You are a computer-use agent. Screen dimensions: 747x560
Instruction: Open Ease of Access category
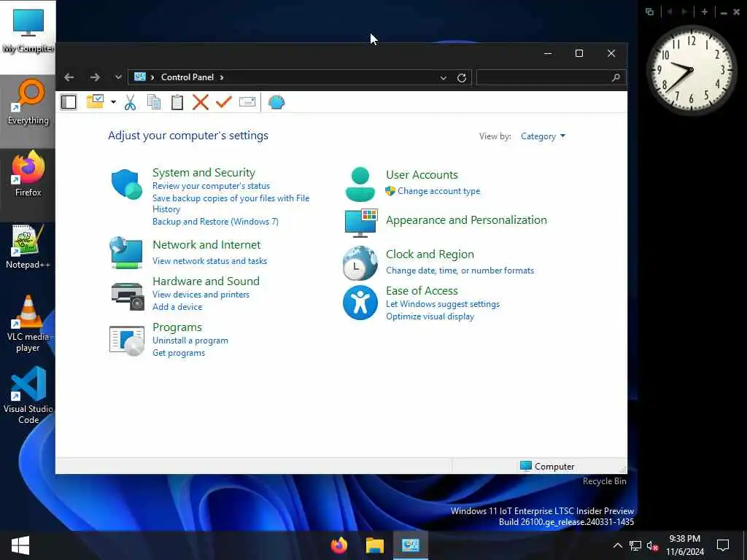tap(422, 290)
